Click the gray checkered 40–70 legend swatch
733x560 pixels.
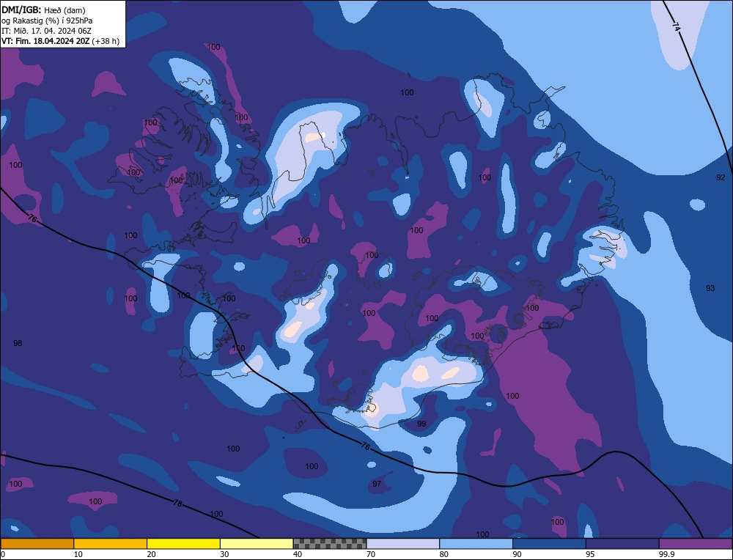pyautogui.click(x=330, y=544)
